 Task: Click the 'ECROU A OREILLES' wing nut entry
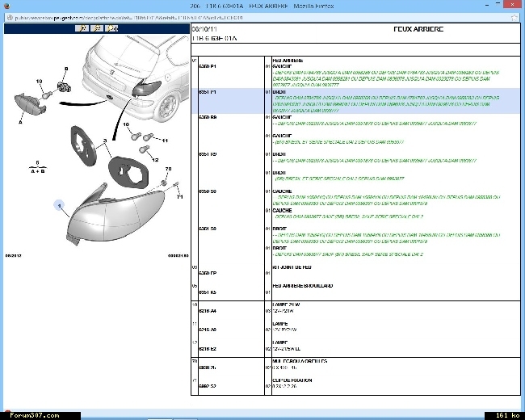pyautogui.click(x=300, y=361)
